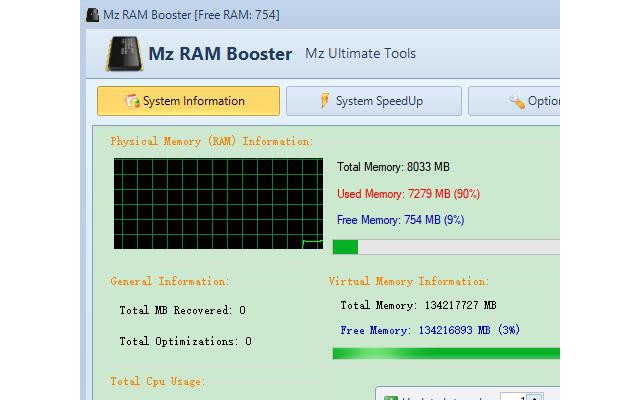Click the virtual memory green progress bar
This screenshot has height=400, width=640.
pyautogui.click(x=446, y=353)
